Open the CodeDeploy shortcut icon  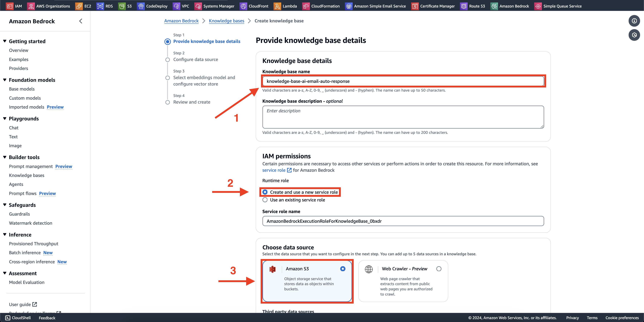140,6
